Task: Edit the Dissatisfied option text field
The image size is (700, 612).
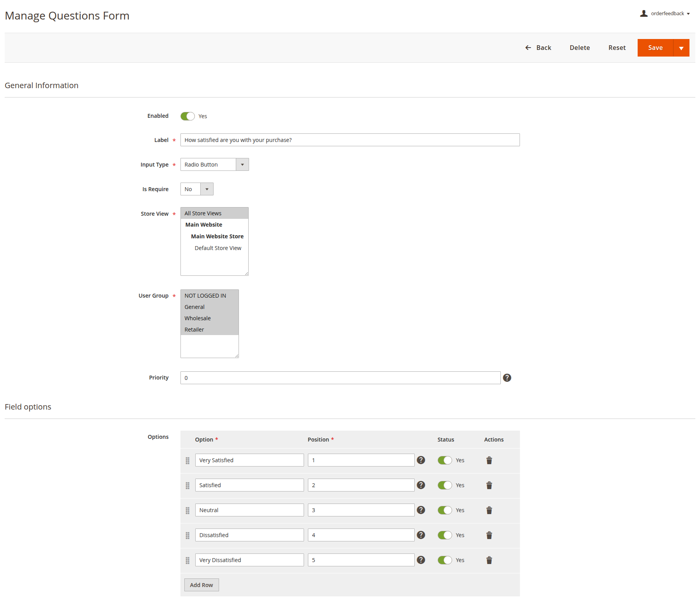Action: coord(249,535)
